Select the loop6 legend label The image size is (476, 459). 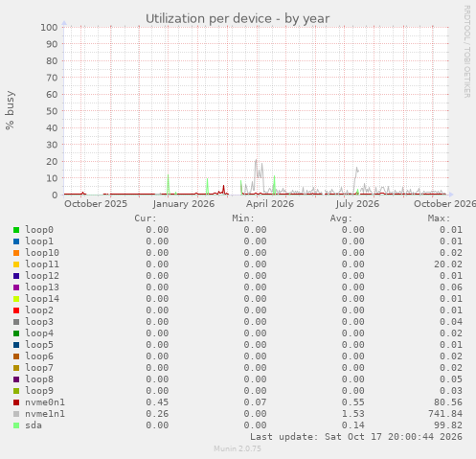(x=39, y=356)
